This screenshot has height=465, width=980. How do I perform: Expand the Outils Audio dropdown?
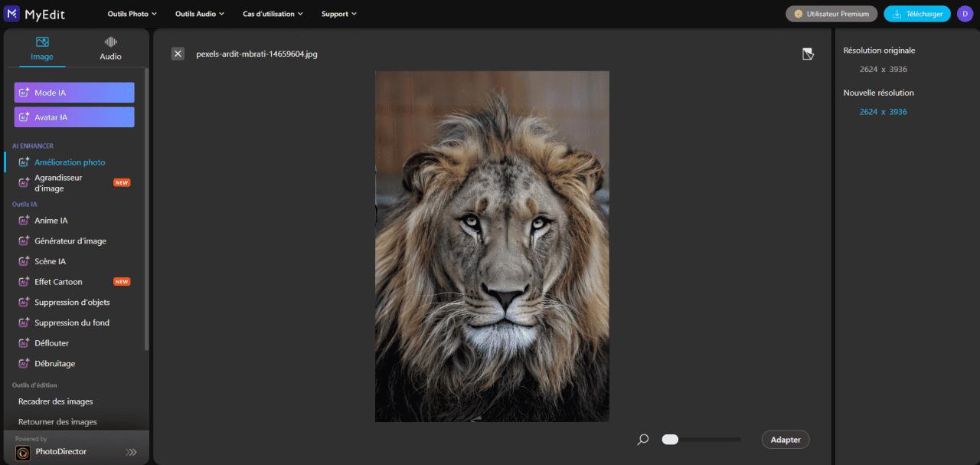199,14
